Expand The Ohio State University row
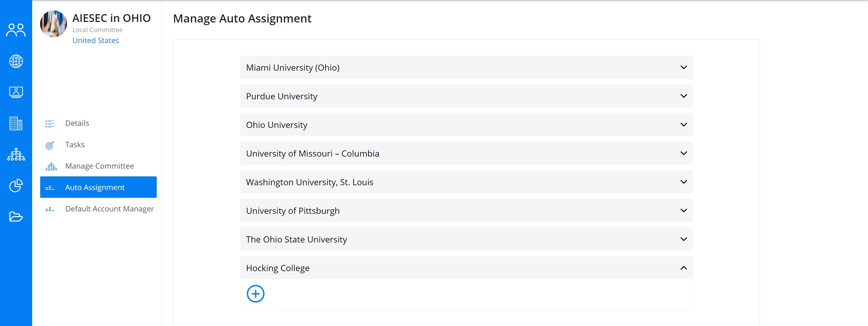Image resolution: width=868 pixels, height=326 pixels. pos(466,239)
